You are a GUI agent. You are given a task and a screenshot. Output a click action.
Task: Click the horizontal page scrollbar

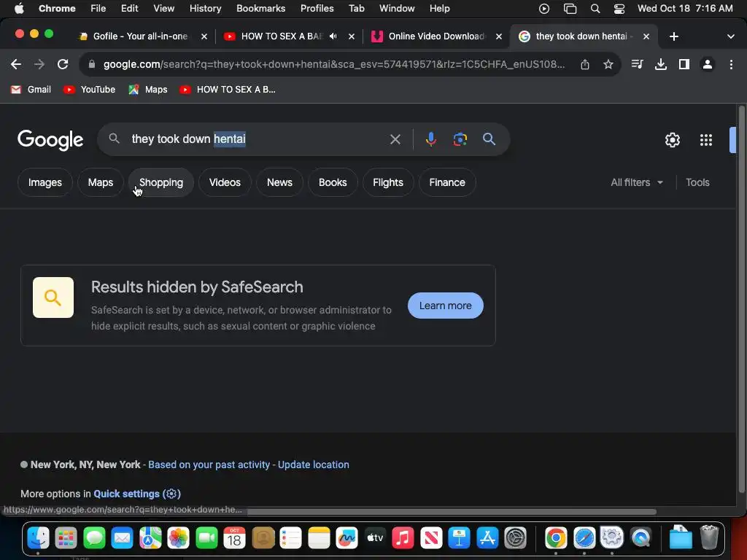452,512
